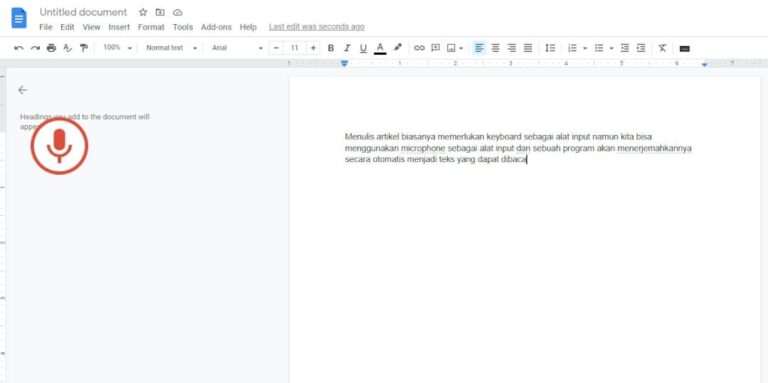Image resolution: width=768 pixels, height=383 pixels.
Task: Open the zoom 100% dropdown
Action: pos(118,48)
